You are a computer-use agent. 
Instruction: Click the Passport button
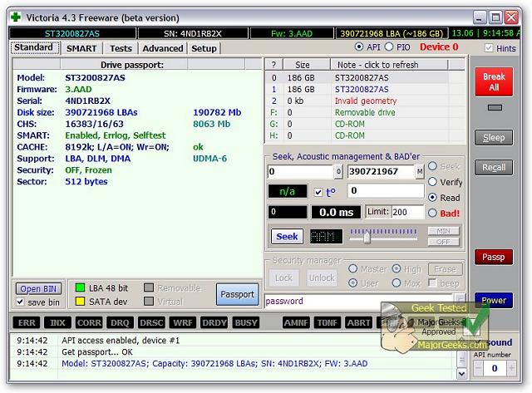pos(238,294)
